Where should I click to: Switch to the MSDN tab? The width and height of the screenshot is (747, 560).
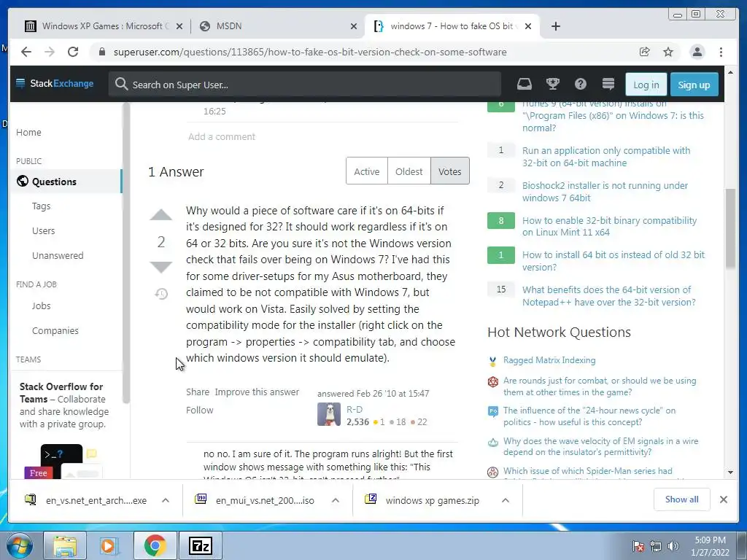278,26
